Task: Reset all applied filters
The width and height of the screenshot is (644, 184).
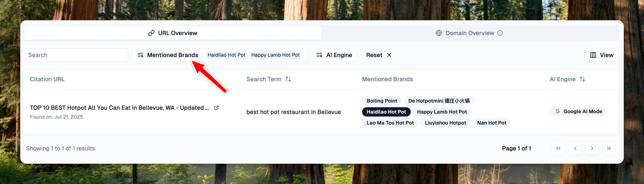Action: click(x=378, y=55)
